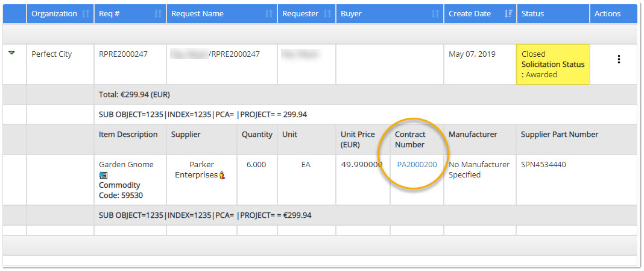Open the three-dot Actions menu for RPRE2000247

pos(619,59)
